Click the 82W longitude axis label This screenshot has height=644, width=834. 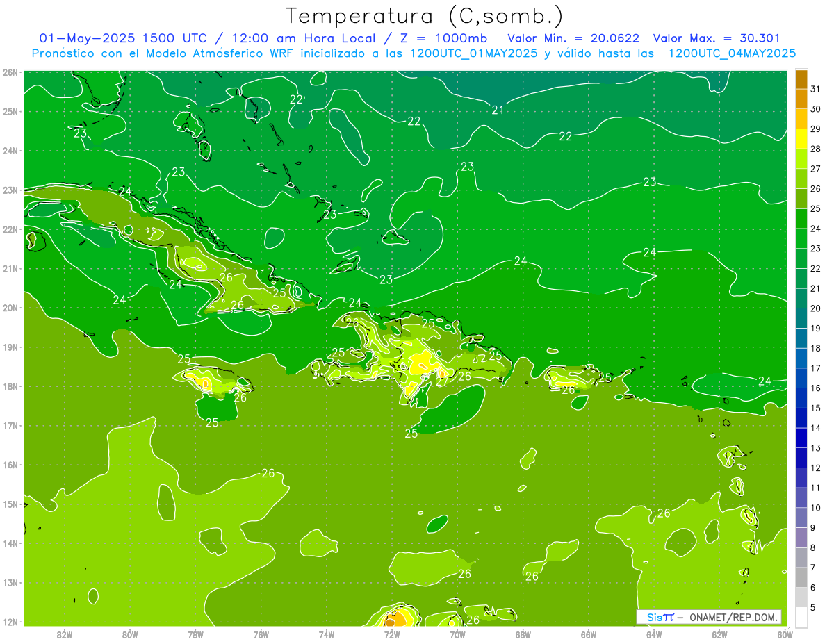tap(65, 634)
